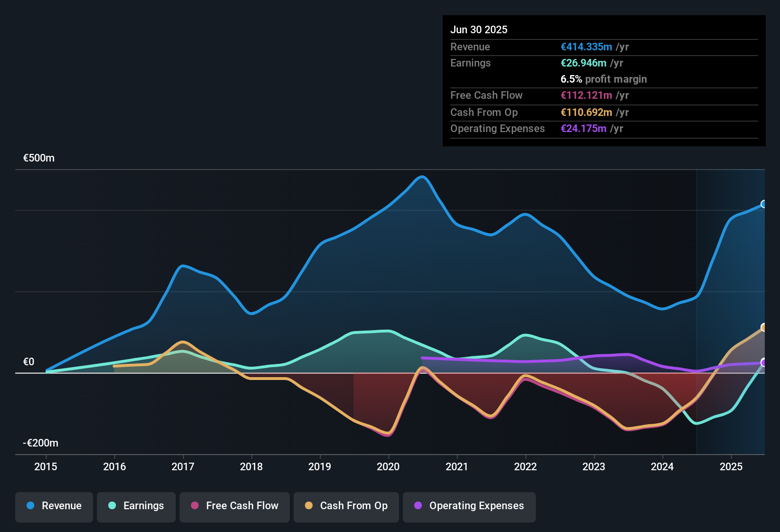This screenshot has height=532, width=780.
Task: Click the Jun 30 2025 tooltip header
Action: pos(479,29)
